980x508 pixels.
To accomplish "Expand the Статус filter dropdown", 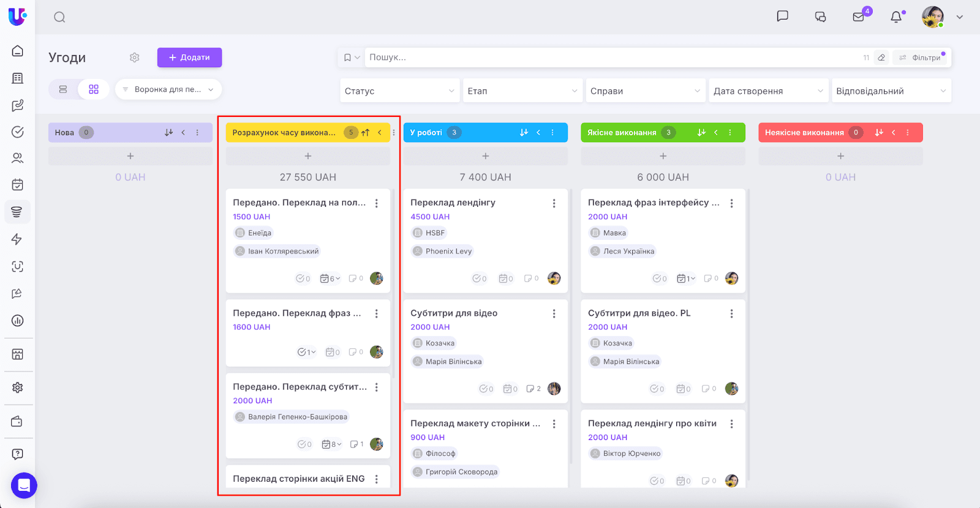I will [399, 91].
